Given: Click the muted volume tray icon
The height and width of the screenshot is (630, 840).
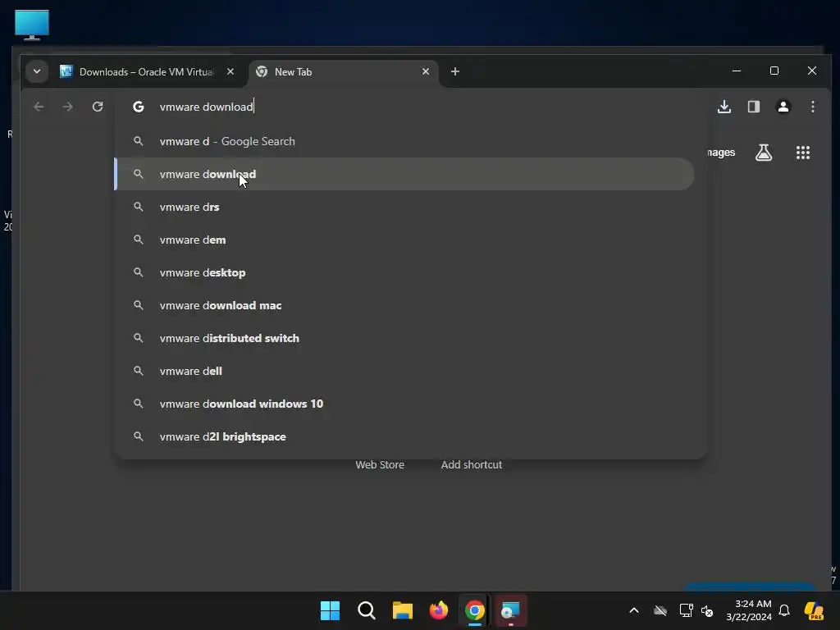Looking at the screenshot, I should point(707,610).
